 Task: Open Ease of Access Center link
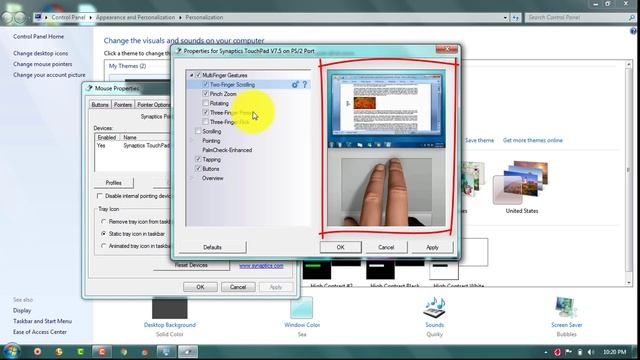click(x=40, y=332)
